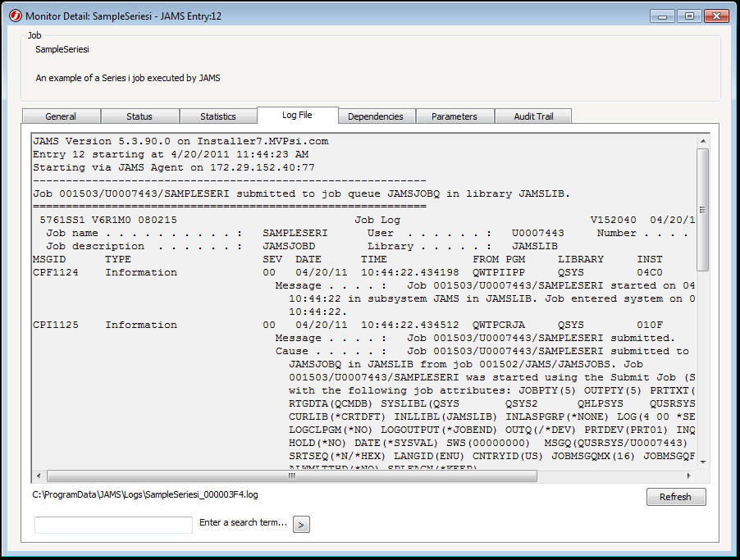The width and height of the screenshot is (740, 560).
Task: Click the 'submitted to job queue JAMSJOBQ' line
Action: point(302,193)
